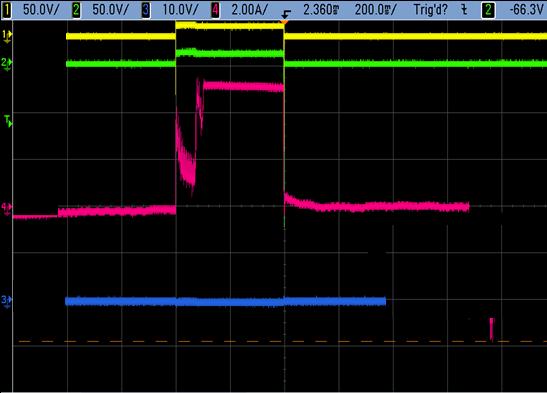This screenshot has width=547, height=393.
Task: Click the 200.0 ms/ timebase readout
Action: click(x=376, y=10)
